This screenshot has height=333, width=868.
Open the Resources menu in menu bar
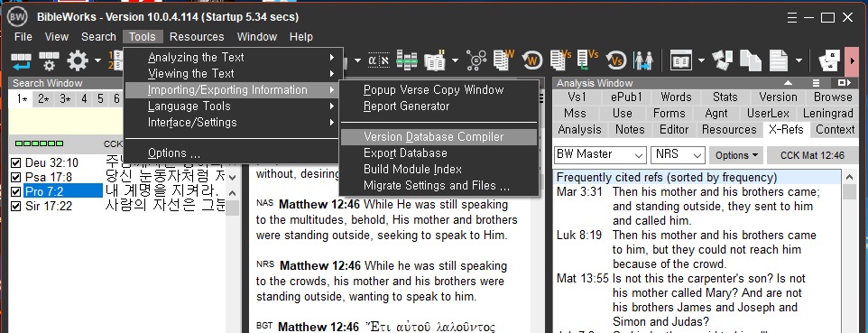pyautogui.click(x=197, y=37)
